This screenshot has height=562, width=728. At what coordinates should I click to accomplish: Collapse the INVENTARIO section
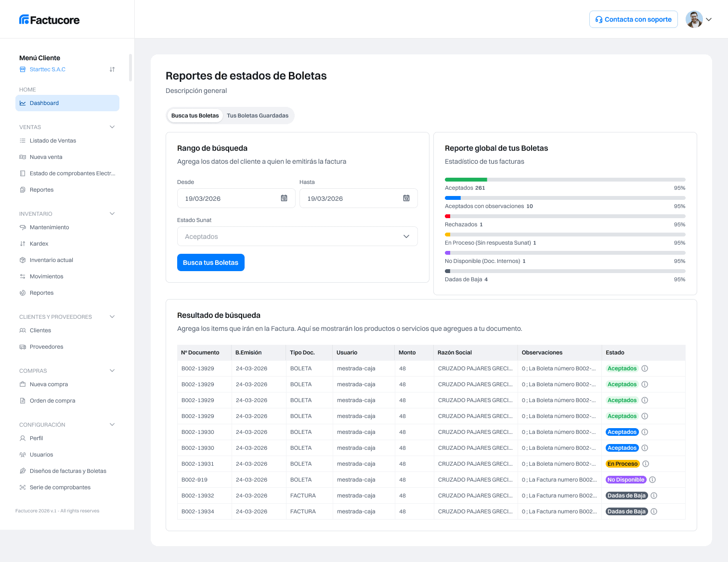pyautogui.click(x=112, y=214)
